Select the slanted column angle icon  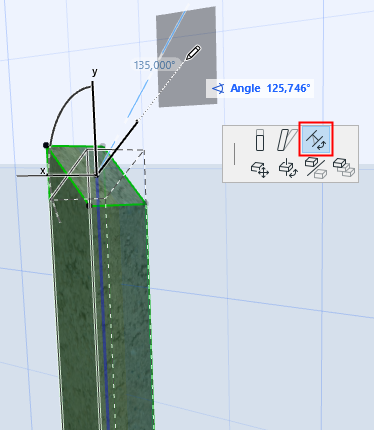pyautogui.click(x=287, y=140)
